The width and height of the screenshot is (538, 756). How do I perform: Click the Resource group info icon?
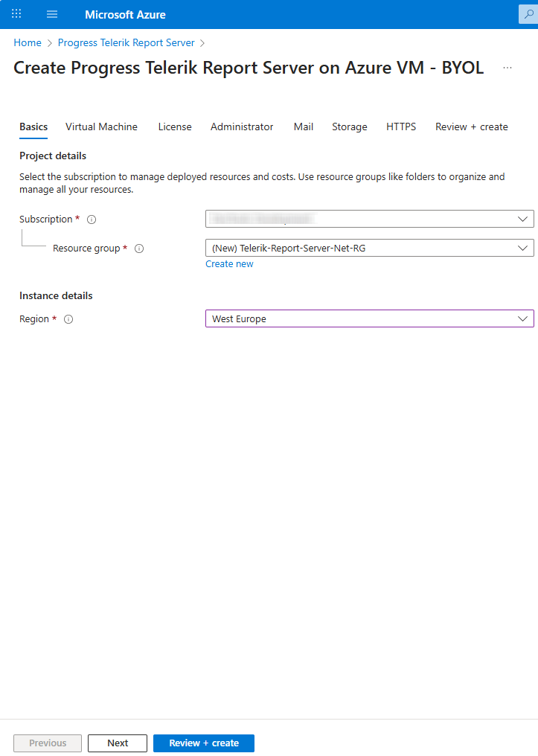click(138, 249)
